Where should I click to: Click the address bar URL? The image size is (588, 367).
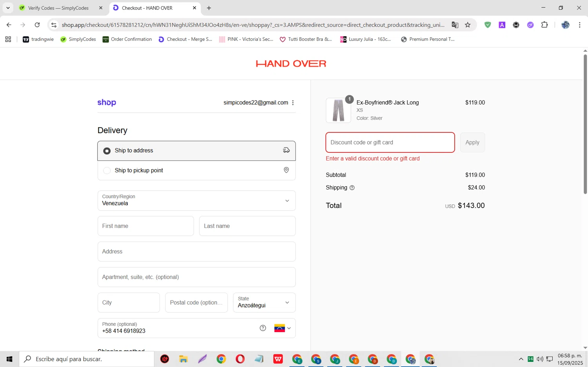click(x=253, y=25)
